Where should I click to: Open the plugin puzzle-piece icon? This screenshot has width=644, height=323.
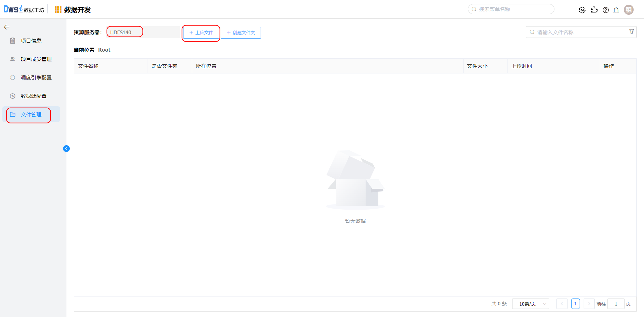coord(594,10)
